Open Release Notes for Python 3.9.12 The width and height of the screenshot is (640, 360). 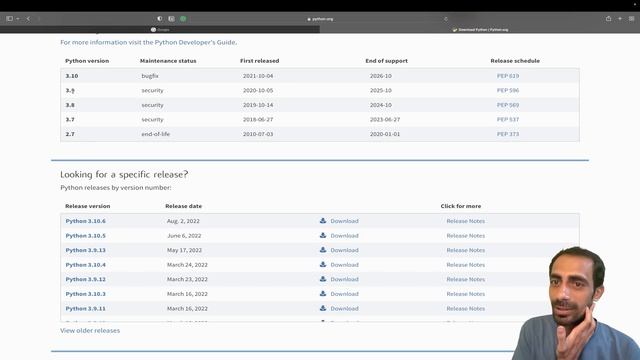pos(466,279)
